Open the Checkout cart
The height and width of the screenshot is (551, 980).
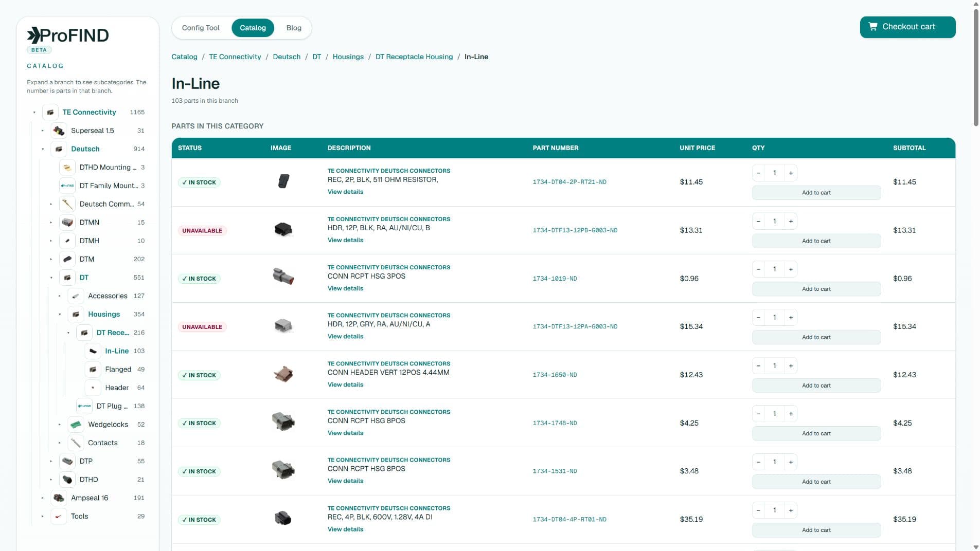coord(907,27)
